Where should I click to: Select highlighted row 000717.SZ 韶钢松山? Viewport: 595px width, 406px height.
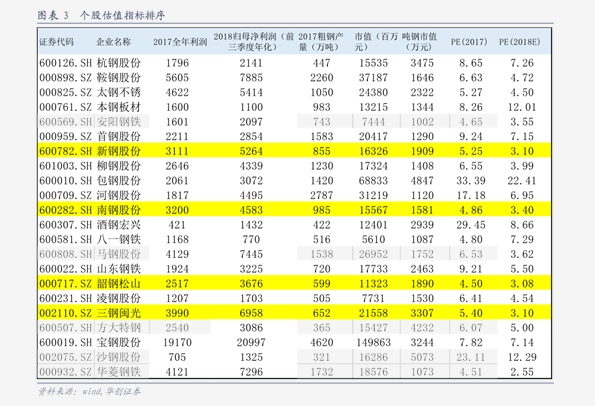pos(294,283)
